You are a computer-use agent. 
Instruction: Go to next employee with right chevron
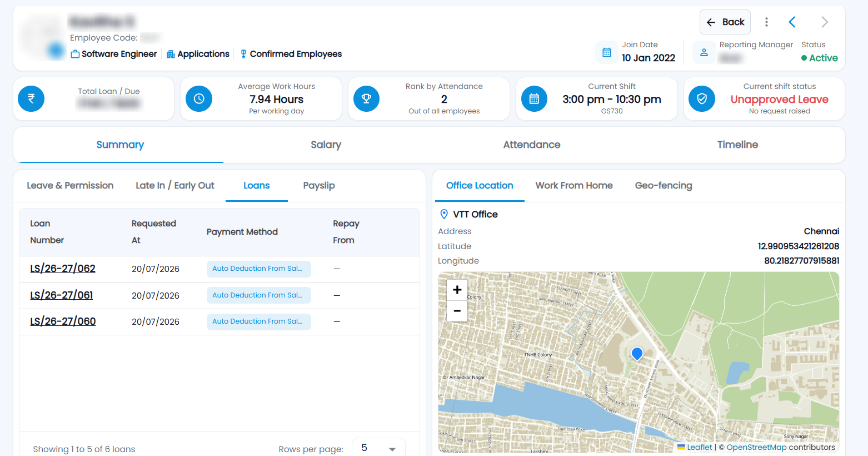tap(825, 22)
